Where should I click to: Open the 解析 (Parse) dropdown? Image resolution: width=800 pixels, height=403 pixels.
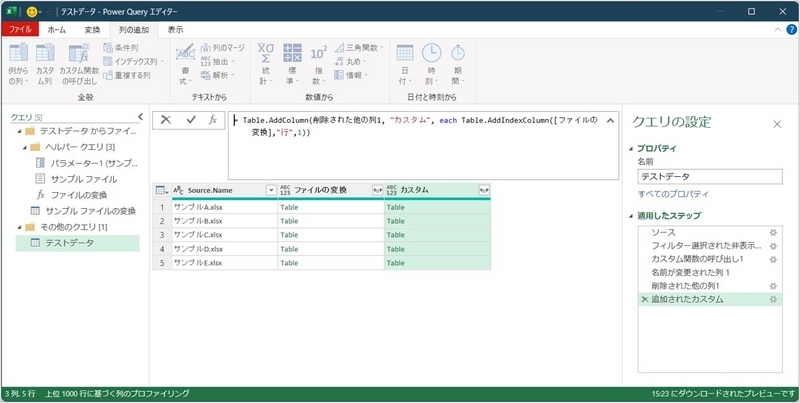tap(218, 75)
